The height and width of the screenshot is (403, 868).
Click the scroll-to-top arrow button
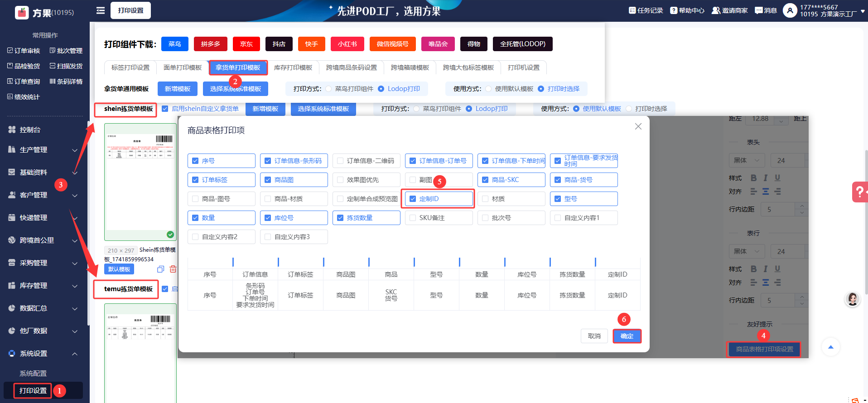coord(830,347)
